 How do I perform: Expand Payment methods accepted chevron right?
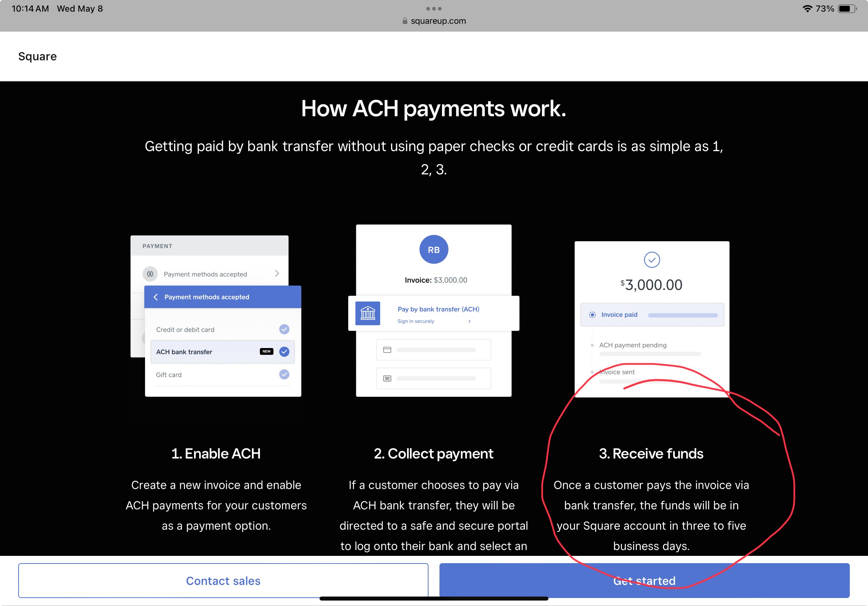pos(277,273)
